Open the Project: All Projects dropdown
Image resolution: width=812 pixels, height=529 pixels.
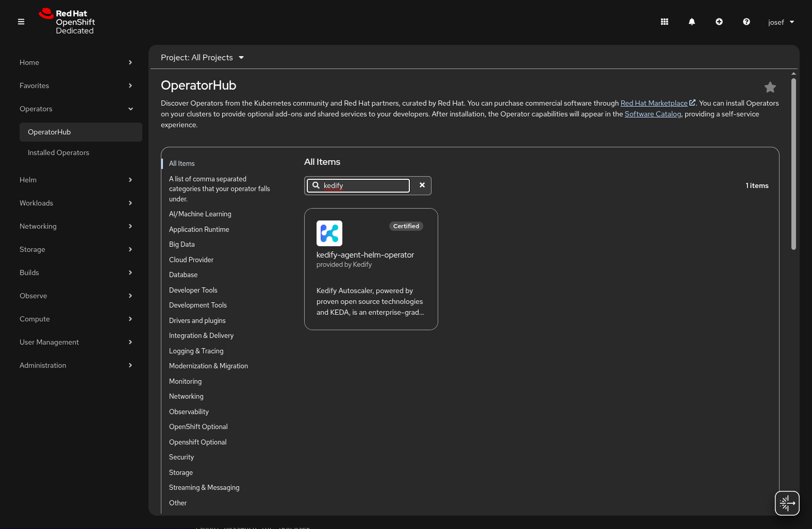[202, 58]
